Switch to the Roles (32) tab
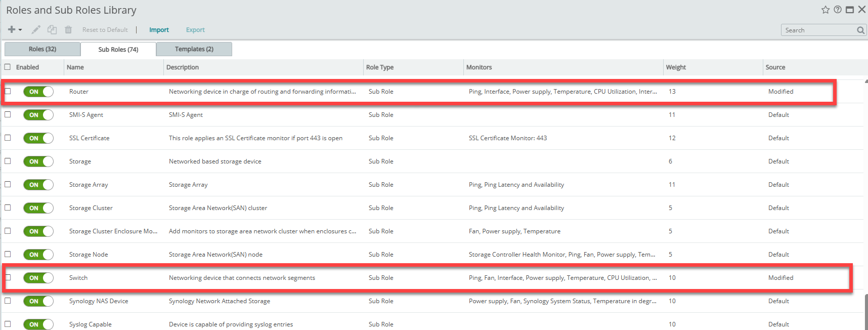 pyautogui.click(x=42, y=49)
